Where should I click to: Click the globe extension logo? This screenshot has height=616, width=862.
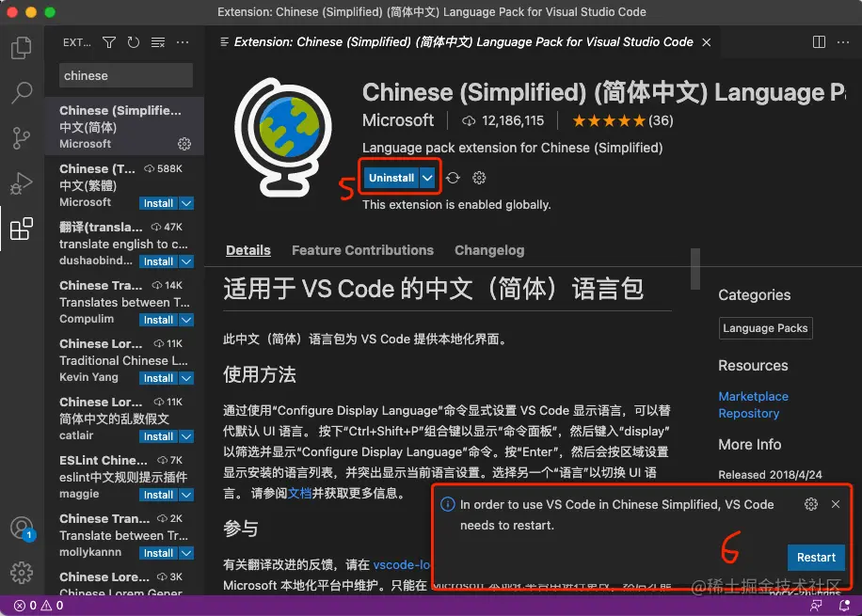(283, 137)
